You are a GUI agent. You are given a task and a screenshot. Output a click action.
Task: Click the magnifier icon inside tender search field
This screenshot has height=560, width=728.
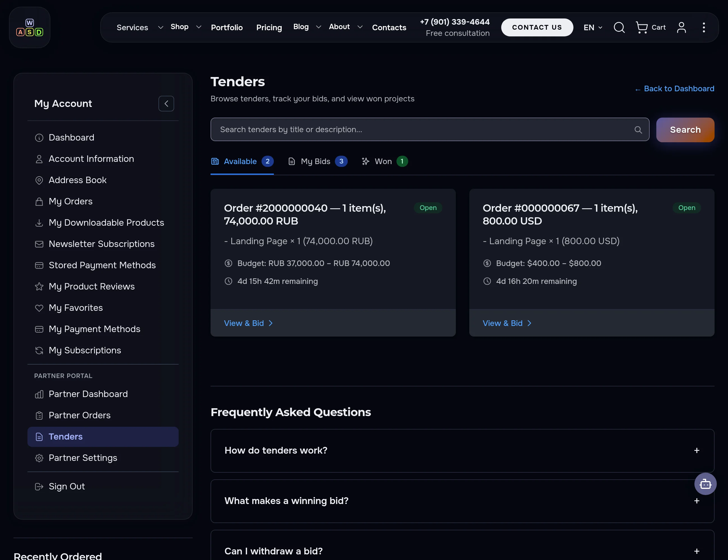638,130
